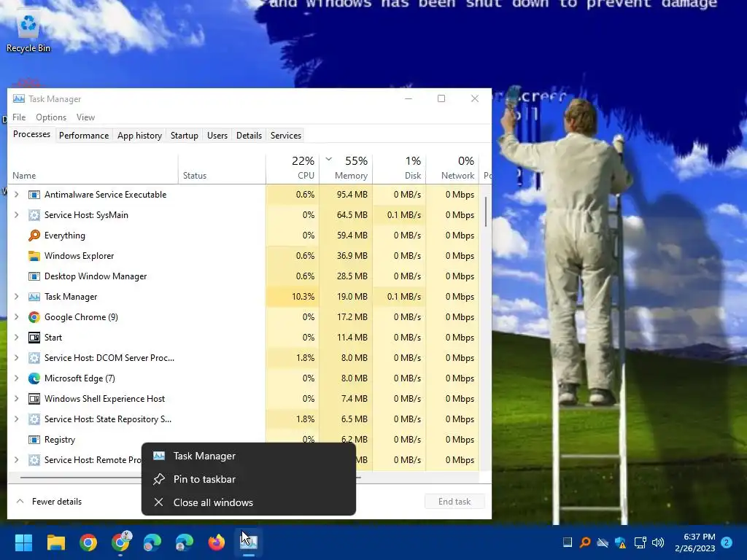Viewport: 747px width, 560px height.
Task: Switch to the Services tab
Action: pos(286,136)
